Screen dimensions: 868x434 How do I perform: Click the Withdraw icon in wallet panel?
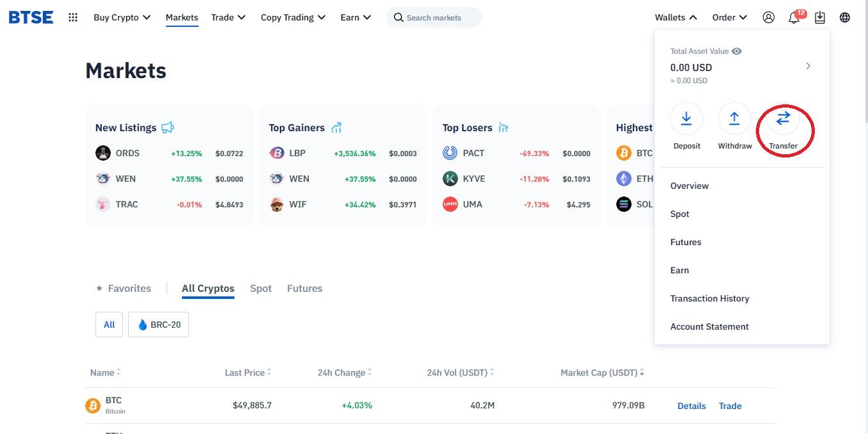(x=734, y=118)
